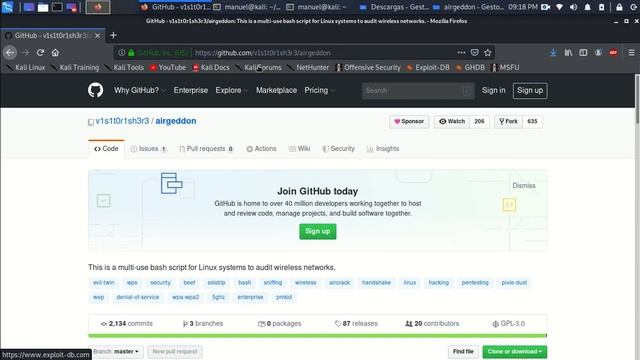This screenshot has height=360, width=640.
Task: Open Firefox account icon
Action: point(598,53)
